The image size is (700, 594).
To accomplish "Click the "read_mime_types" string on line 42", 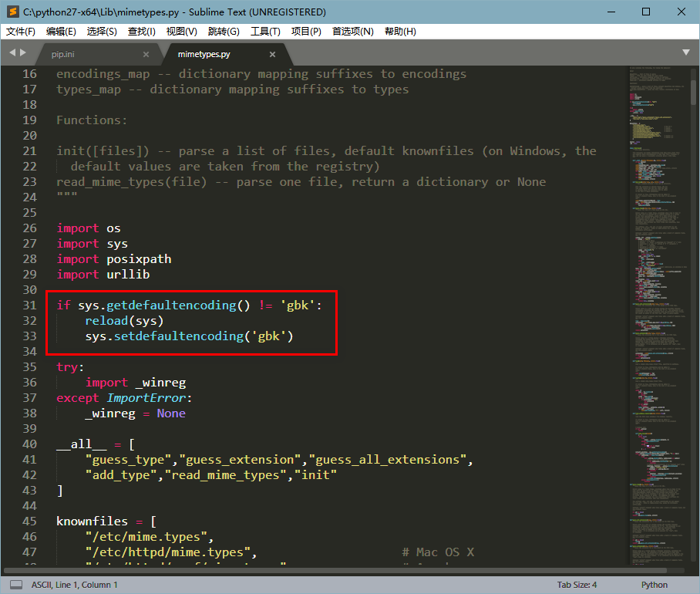I will pyautogui.click(x=226, y=475).
